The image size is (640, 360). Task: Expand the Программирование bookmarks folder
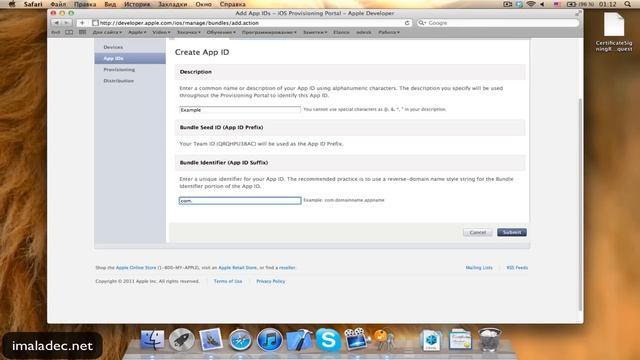pyautogui.click(x=269, y=32)
